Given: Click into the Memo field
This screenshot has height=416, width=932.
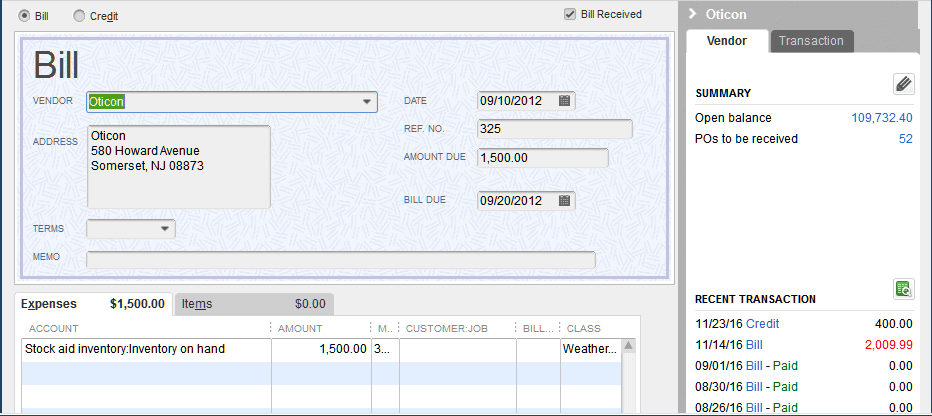Looking at the screenshot, I should (x=341, y=260).
